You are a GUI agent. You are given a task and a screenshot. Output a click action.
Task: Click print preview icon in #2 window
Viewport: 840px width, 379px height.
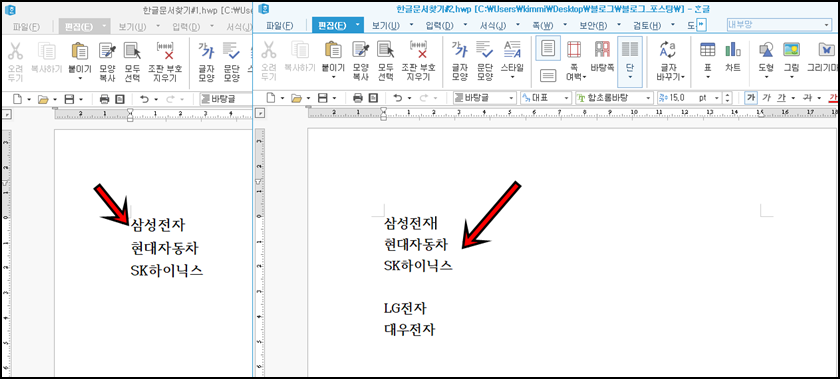click(x=373, y=98)
